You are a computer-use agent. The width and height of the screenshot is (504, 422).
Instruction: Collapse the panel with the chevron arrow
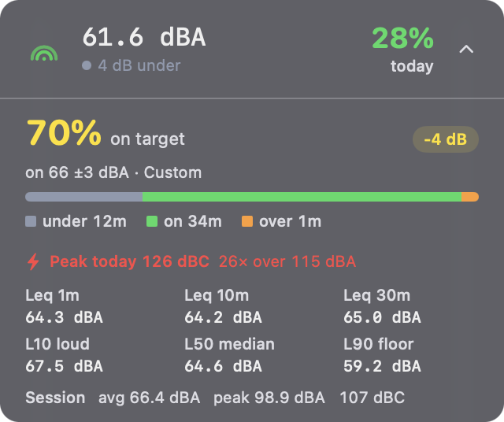tap(466, 49)
